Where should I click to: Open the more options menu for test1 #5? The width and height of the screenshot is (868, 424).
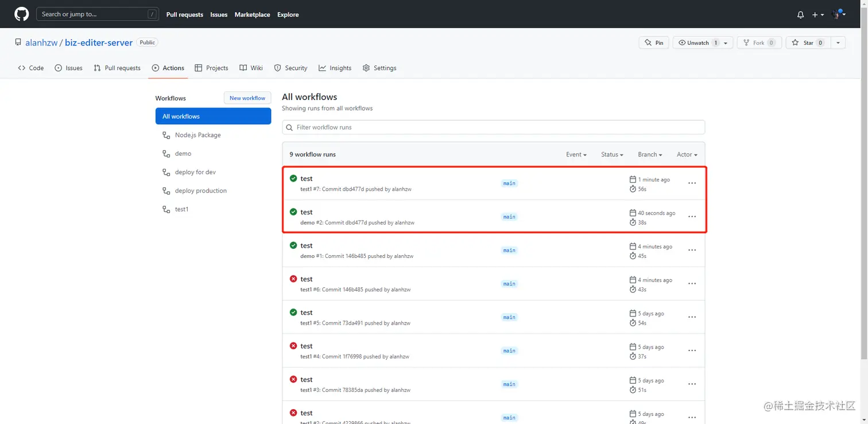(x=692, y=317)
